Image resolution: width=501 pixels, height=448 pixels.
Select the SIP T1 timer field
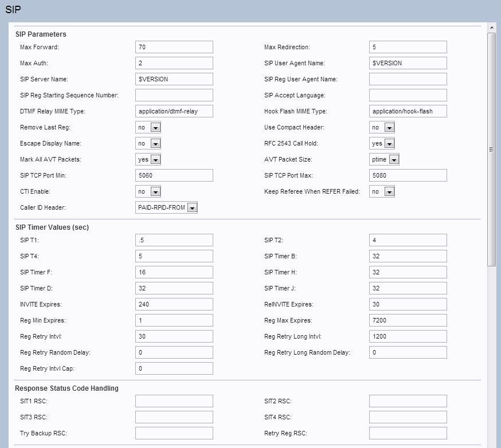pyautogui.click(x=174, y=240)
